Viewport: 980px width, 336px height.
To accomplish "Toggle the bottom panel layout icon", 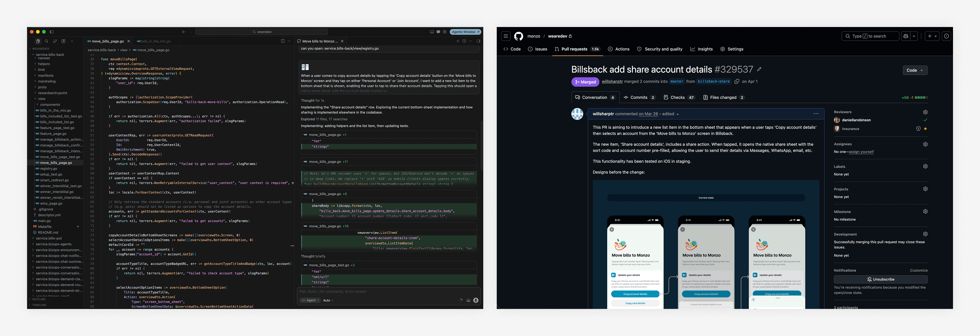I will 432,32.
